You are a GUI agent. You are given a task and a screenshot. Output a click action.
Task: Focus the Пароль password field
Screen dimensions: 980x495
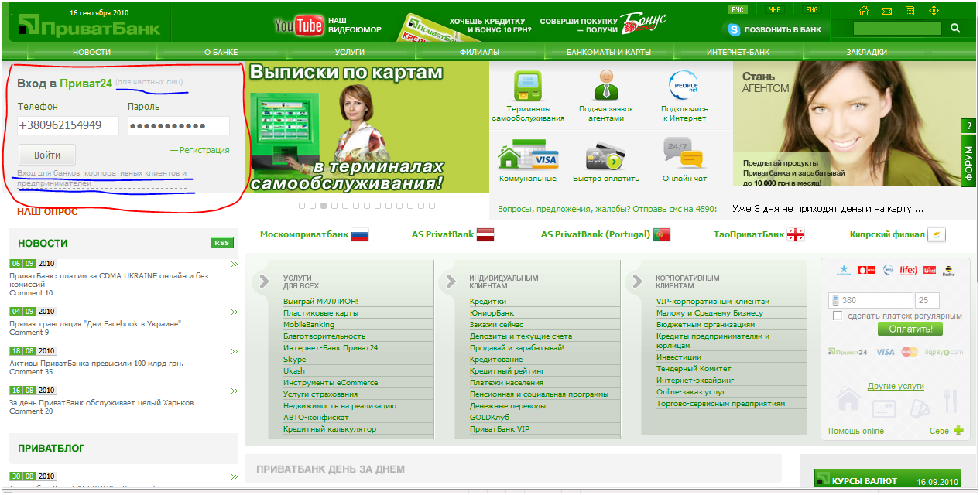click(x=179, y=125)
